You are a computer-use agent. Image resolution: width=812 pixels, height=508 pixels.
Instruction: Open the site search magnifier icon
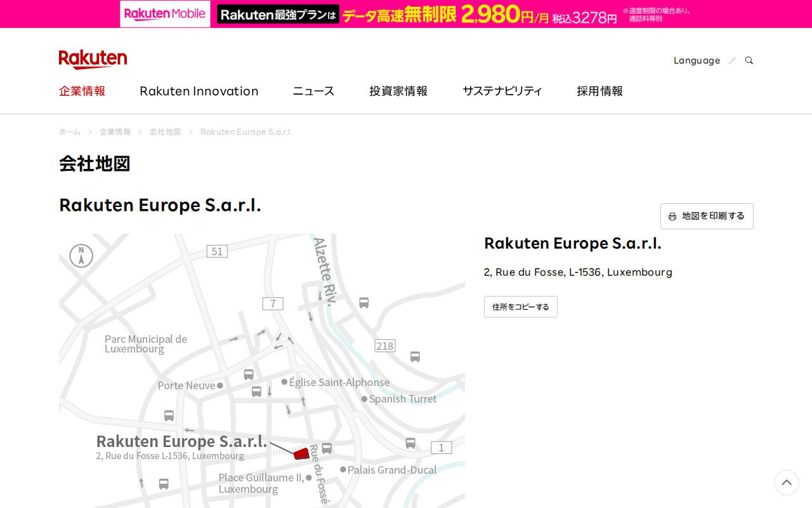point(749,60)
